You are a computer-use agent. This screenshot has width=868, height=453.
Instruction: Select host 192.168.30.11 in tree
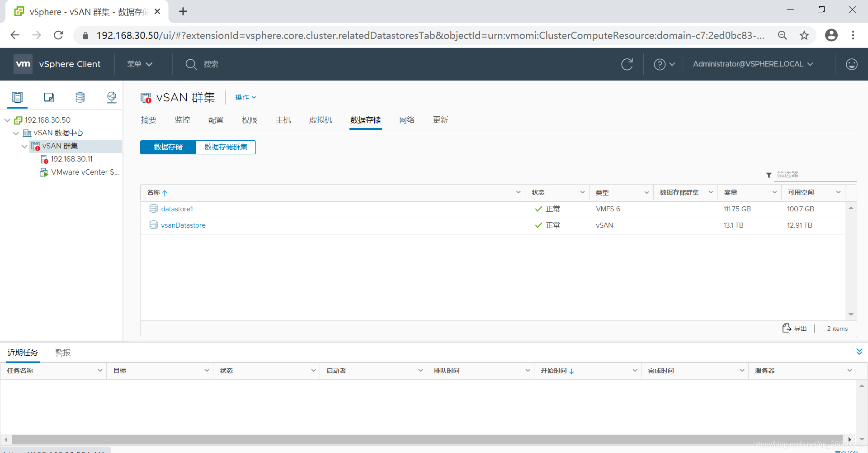pyautogui.click(x=71, y=159)
